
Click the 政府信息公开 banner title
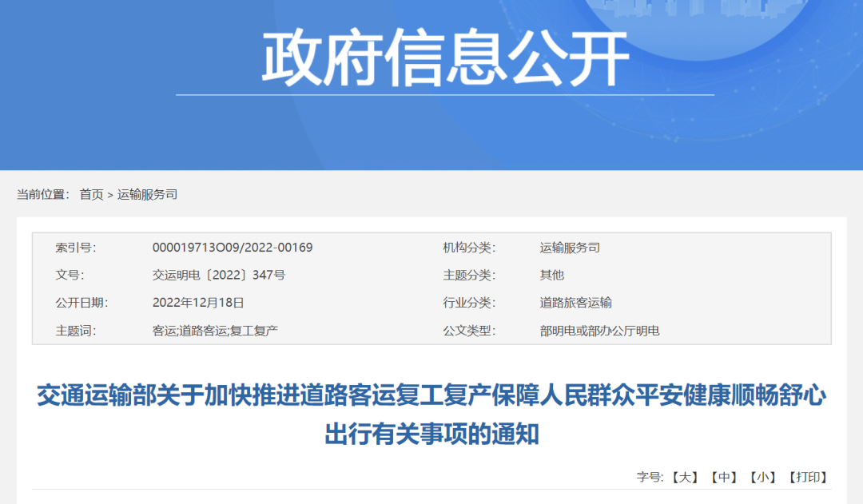pyautogui.click(x=445, y=60)
